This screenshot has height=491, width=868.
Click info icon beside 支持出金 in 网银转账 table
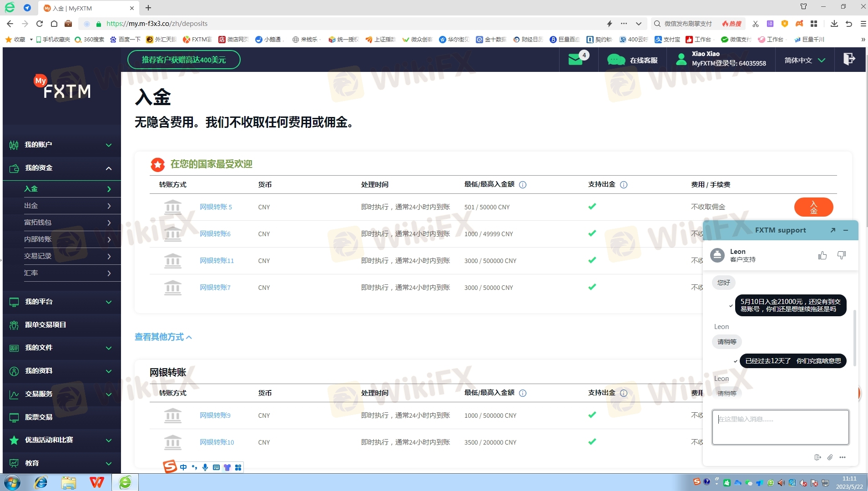point(624,393)
